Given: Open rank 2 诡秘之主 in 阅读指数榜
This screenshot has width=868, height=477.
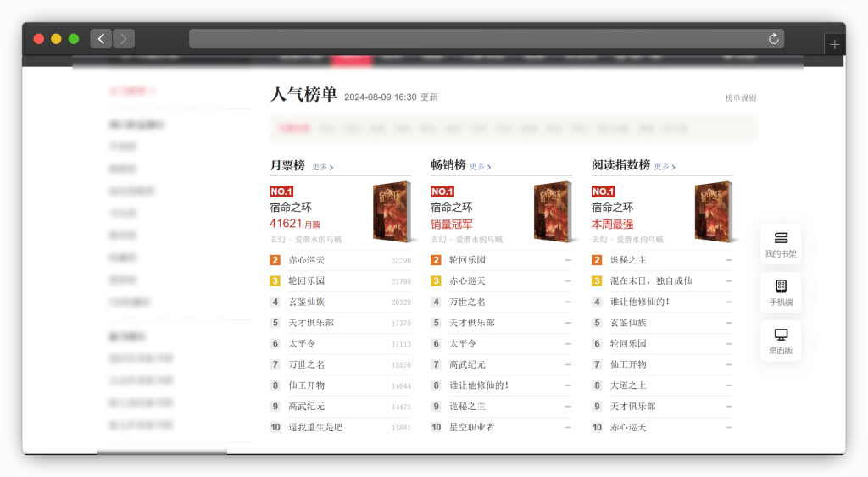Looking at the screenshot, I should [x=628, y=260].
